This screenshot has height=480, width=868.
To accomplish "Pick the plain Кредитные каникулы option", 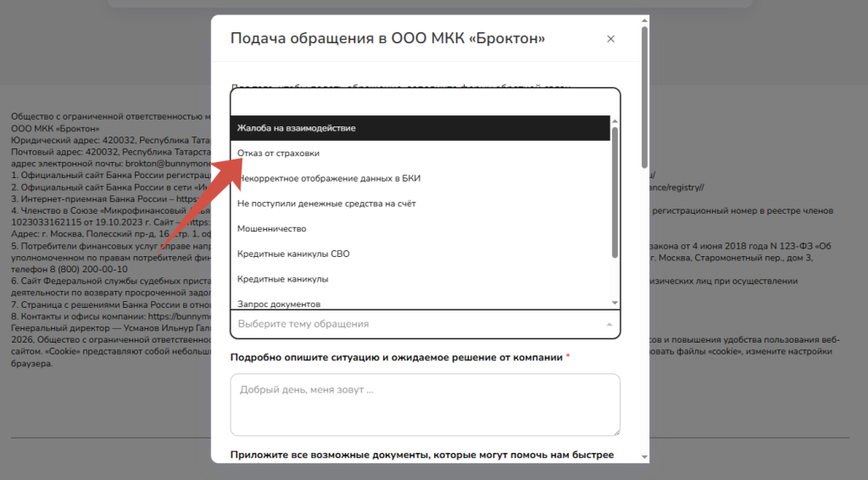I will click(420, 279).
